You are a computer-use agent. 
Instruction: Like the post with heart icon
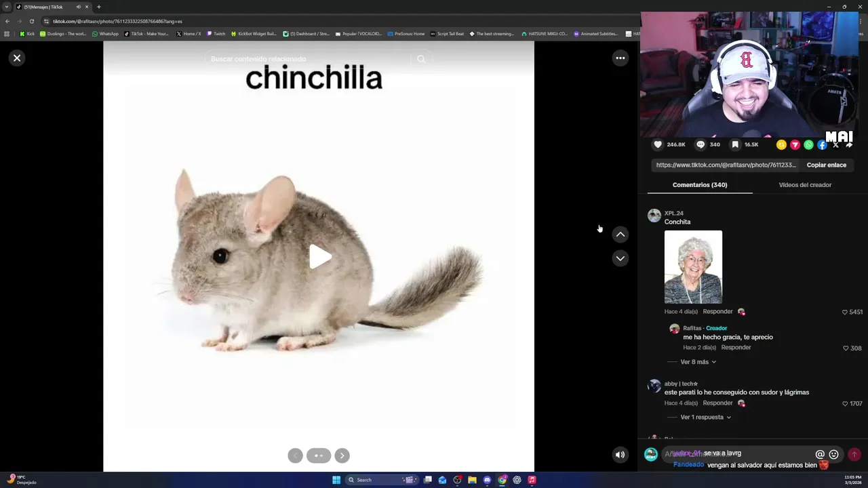tap(657, 144)
